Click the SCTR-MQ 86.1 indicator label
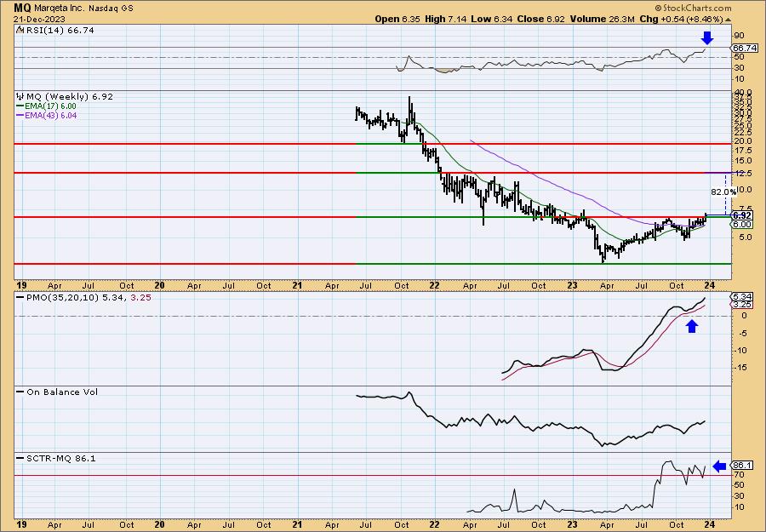 pos(61,458)
